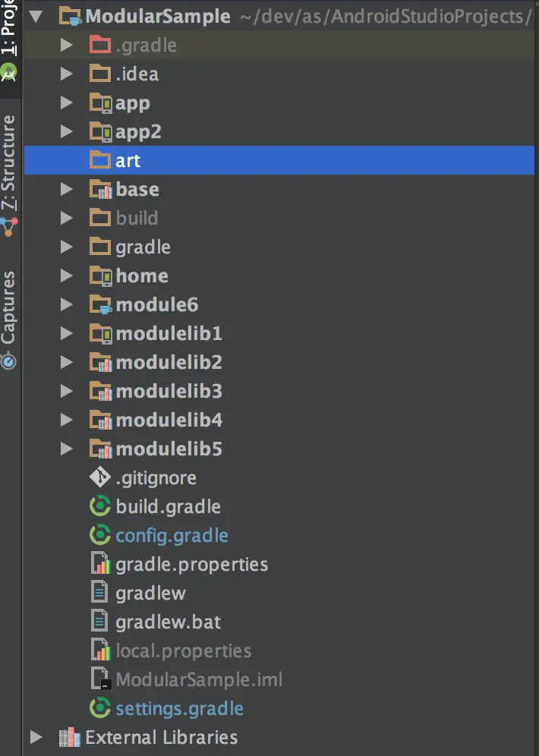
Task: Expand the app2 module arrow
Action: (67, 131)
